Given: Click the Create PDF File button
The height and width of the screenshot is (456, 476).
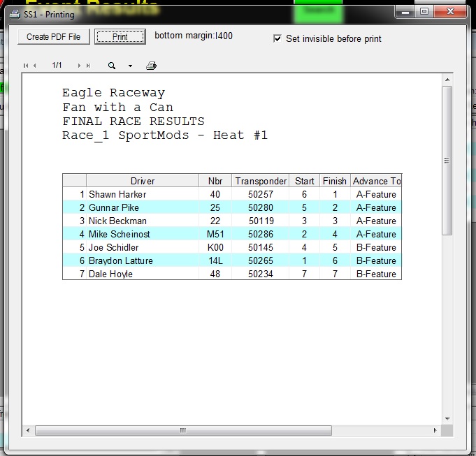Looking at the screenshot, I should click(54, 37).
